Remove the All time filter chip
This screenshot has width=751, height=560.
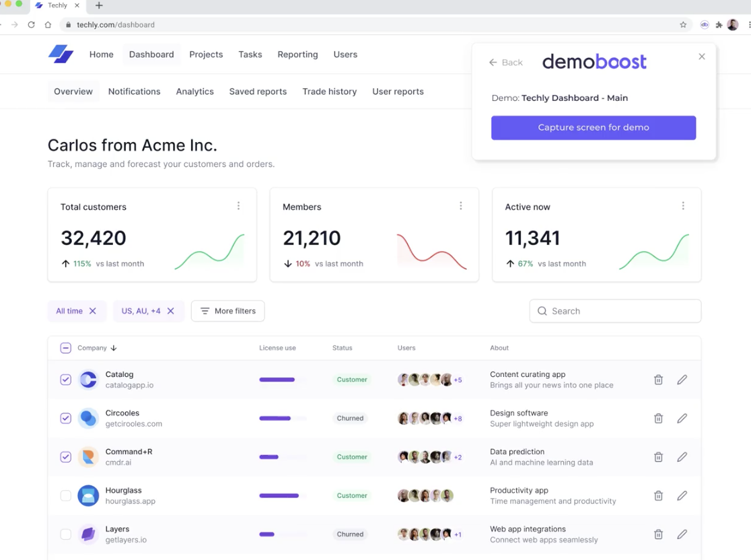93,311
